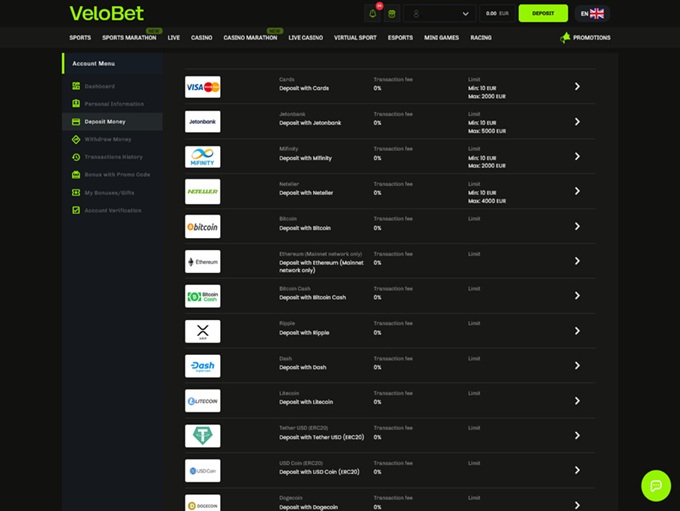Expand the Jetonbank deposit row arrow
Image resolution: width=680 pixels, height=511 pixels.
(577, 122)
